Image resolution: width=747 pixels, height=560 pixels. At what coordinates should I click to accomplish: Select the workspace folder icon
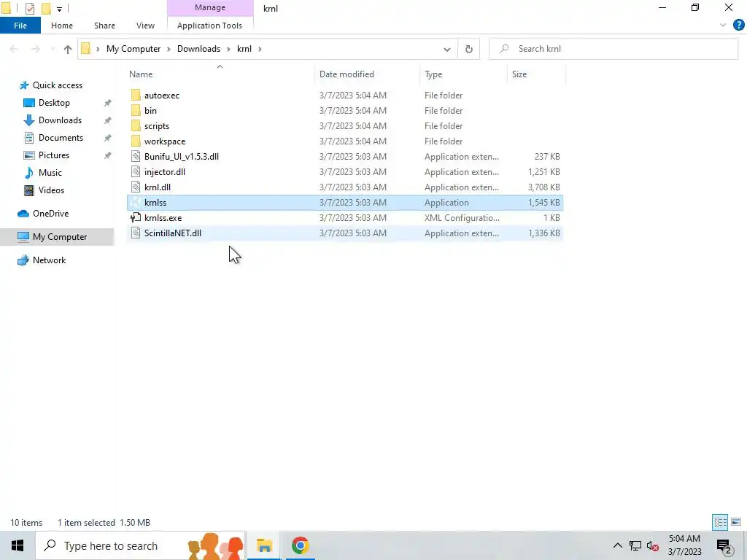click(x=136, y=141)
